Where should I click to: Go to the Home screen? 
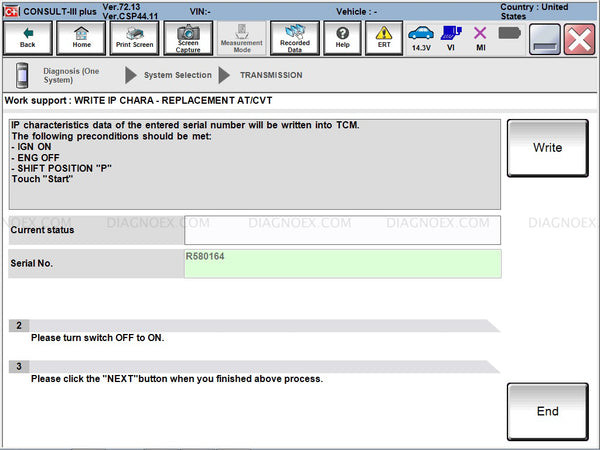81,38
